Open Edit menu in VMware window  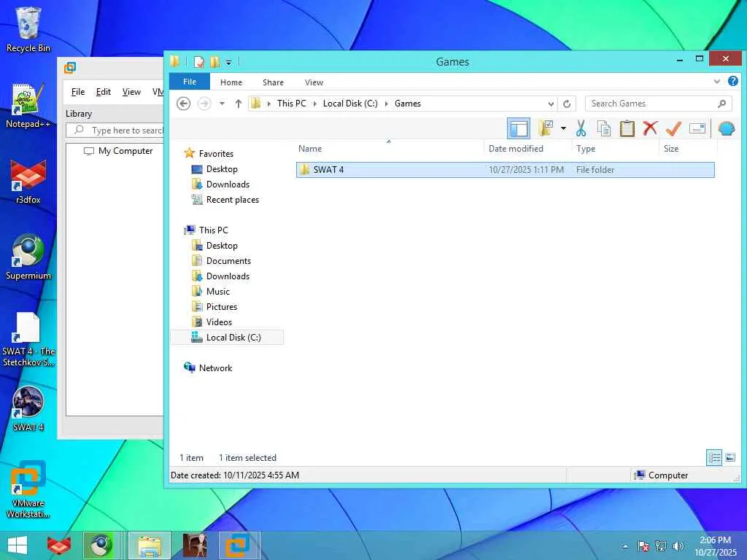104,92
